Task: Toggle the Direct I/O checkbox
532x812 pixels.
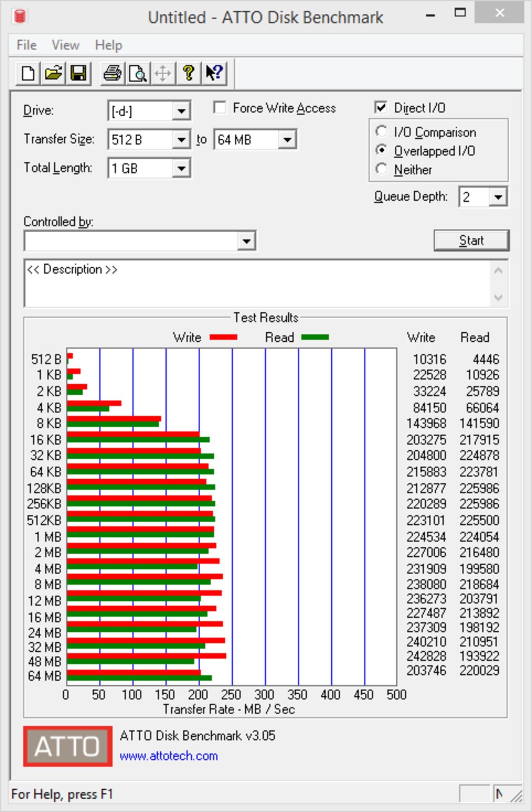Action: click(381, 108)
